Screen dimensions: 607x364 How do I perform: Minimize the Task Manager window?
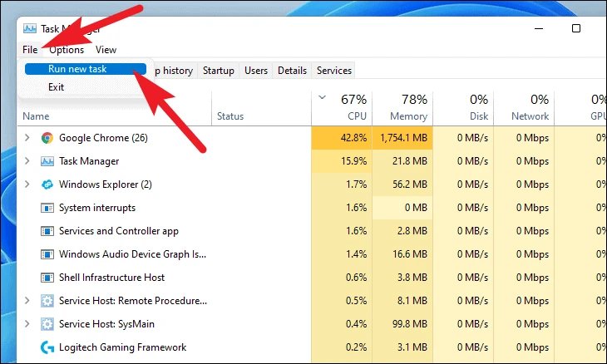tap(539, 28)
